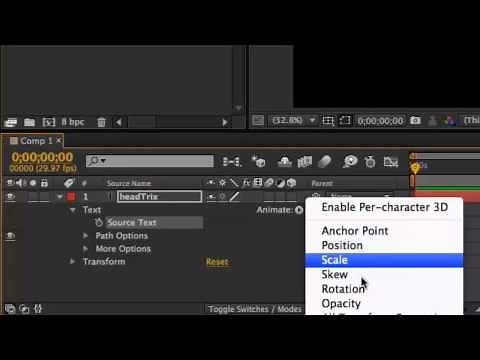480x360 pixels.
Task: Click the headTrix layer name field
Action: (x=159, y=197)
